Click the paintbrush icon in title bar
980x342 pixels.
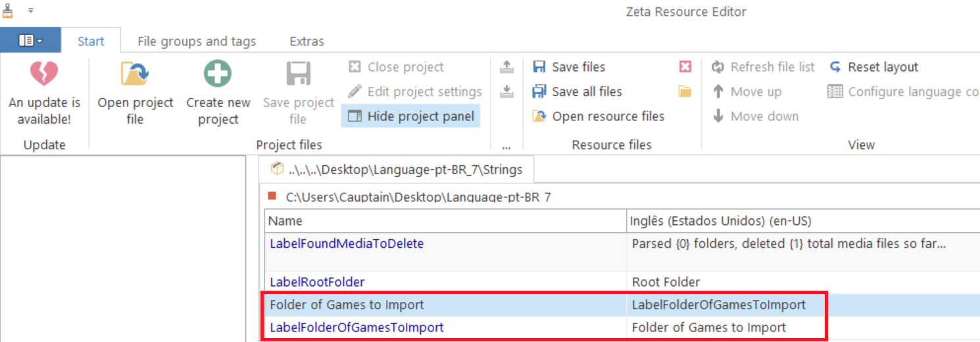(8, 10)
